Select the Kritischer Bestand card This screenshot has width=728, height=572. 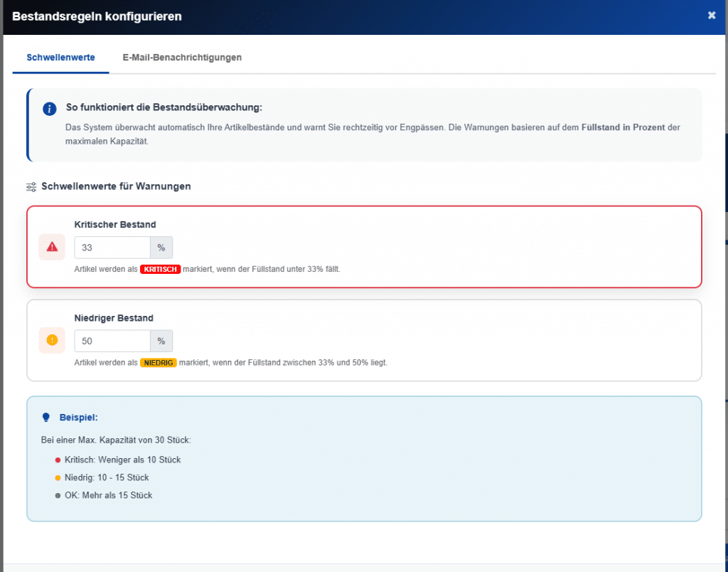[364, 245]
